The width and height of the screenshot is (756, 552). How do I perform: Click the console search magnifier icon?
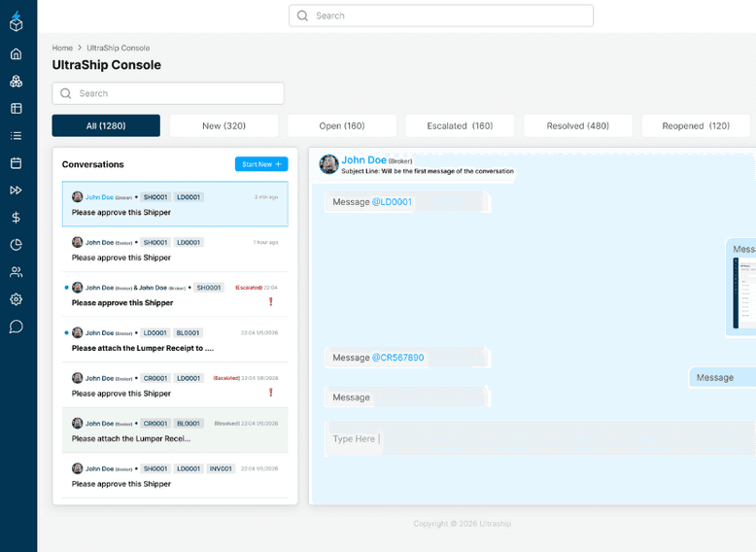[x=66, y=93]
